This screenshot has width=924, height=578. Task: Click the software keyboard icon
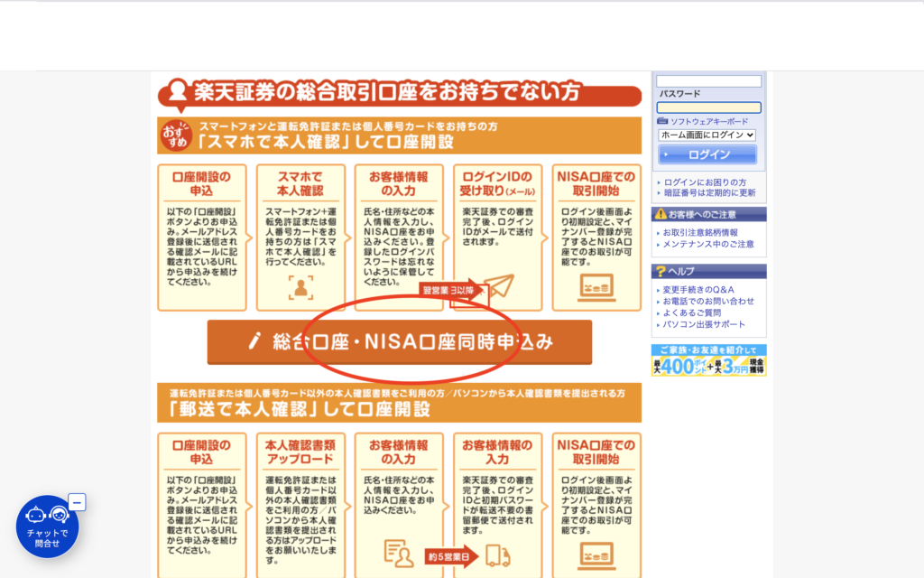662,121
